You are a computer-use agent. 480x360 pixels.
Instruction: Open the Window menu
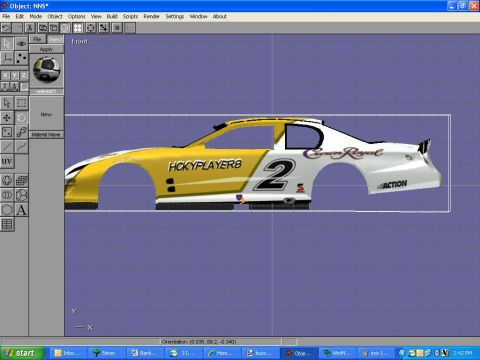click(x=198, y=16)
